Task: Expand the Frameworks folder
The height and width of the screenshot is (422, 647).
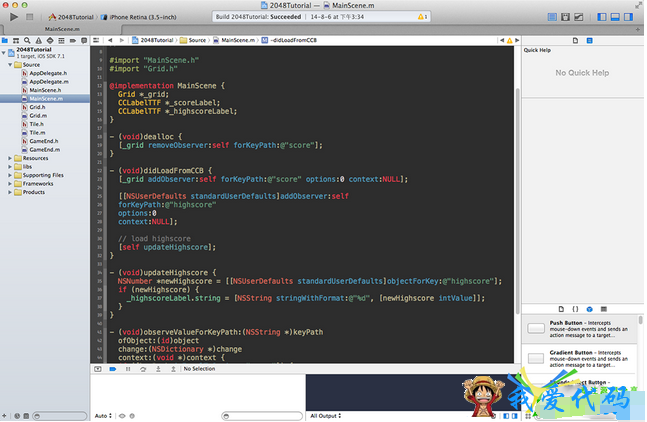Action: [x=10, y=184]
